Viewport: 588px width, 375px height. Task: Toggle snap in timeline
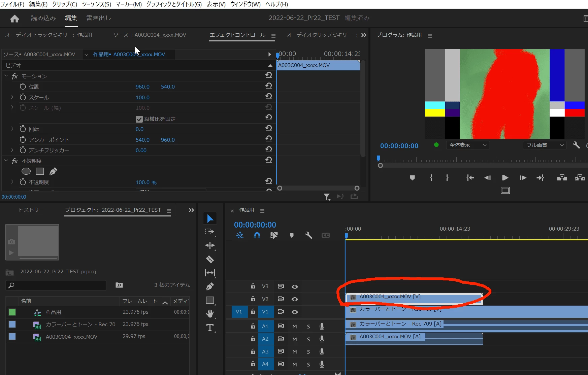(257, 235)
